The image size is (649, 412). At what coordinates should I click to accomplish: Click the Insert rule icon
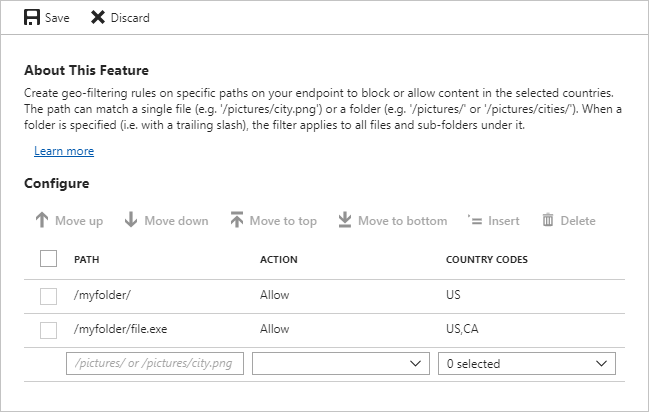(x=474, y=220)
